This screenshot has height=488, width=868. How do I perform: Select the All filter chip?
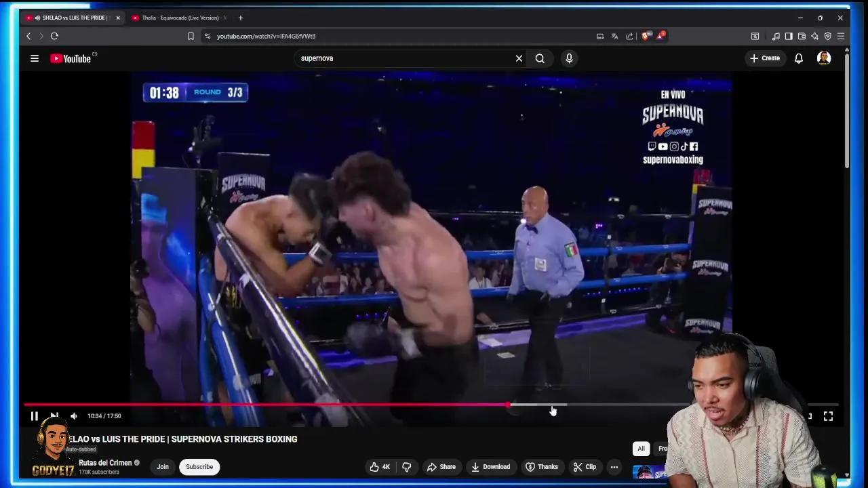[x=641, y=449]
